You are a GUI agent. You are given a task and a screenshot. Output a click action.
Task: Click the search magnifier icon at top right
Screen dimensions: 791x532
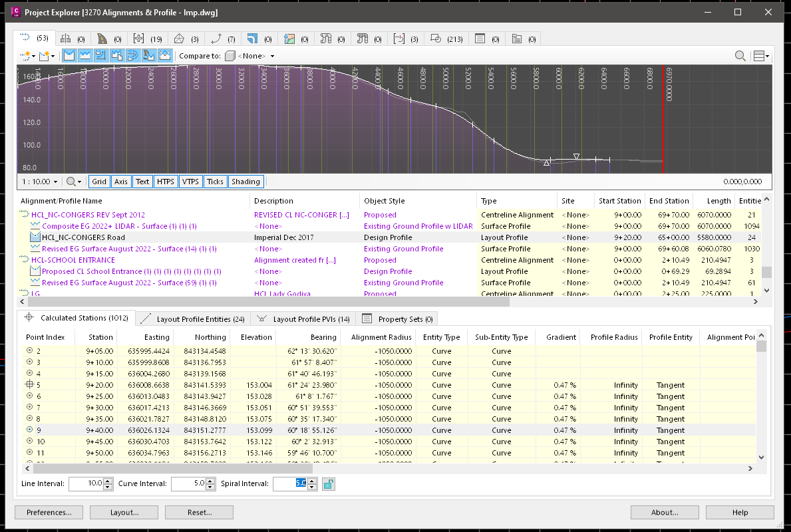[x=740, y=56]
